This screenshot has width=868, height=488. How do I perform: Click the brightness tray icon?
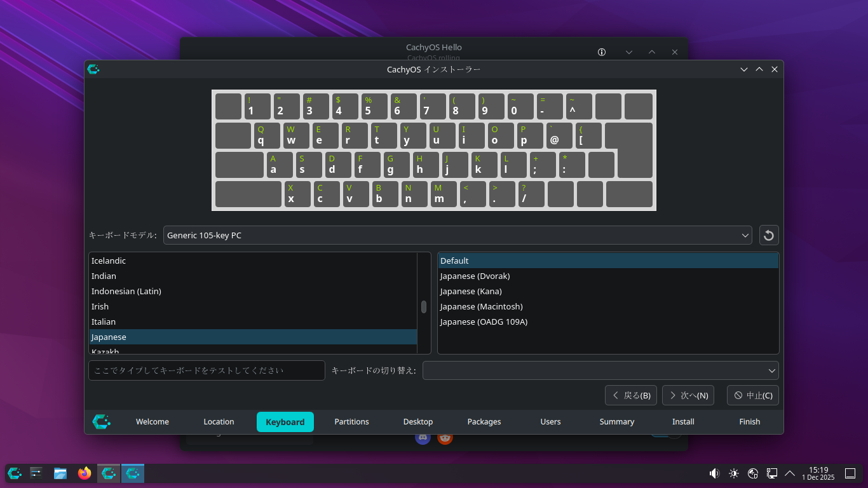pos(734,473)
